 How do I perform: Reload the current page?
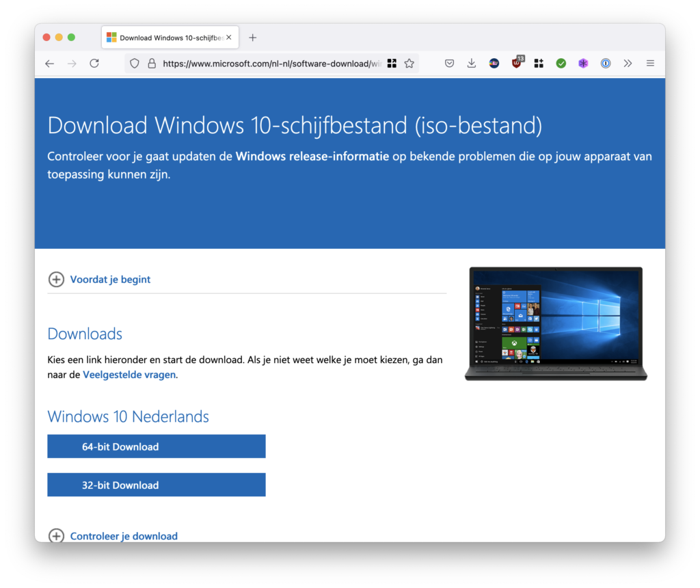pos(94,64)
